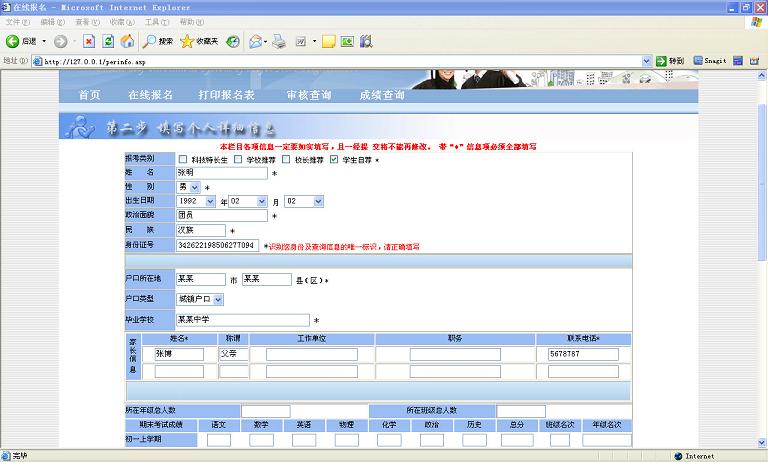Check the 学校推荐 checkbox
This screenshot has height=462, width=768.
click(238, 159)
